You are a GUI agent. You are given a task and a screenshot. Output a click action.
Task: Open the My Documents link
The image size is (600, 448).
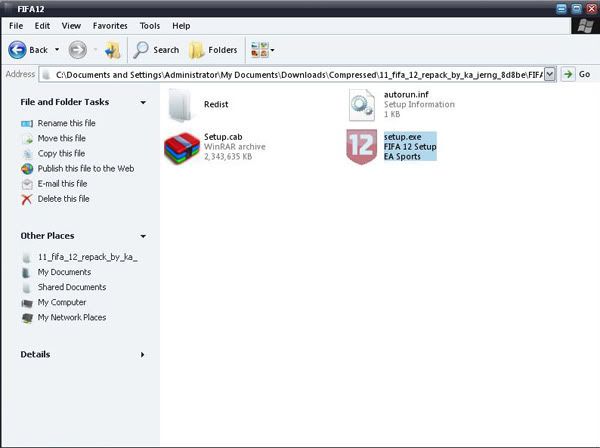pyautogui.click(x=64, y=272)
